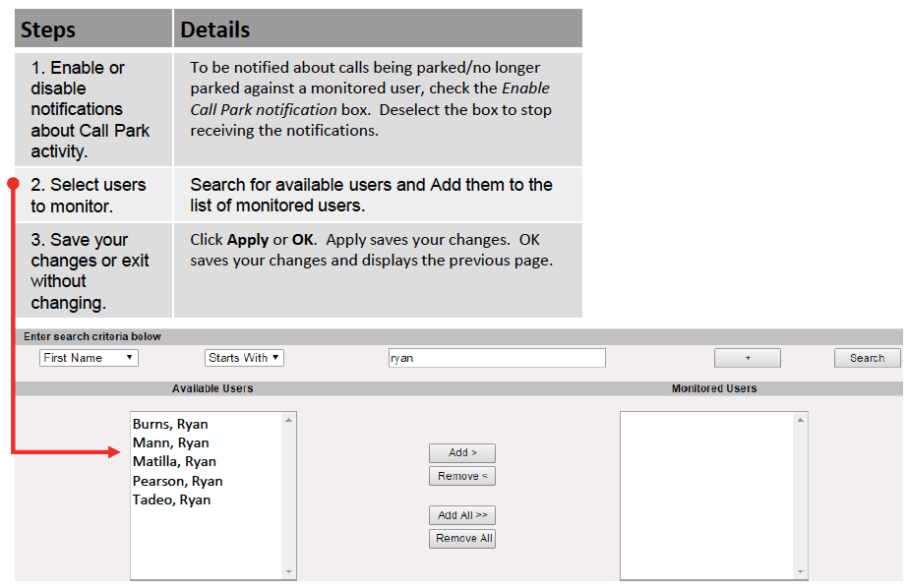Expand the Starts With criteria dropdown

coord(244,358)
